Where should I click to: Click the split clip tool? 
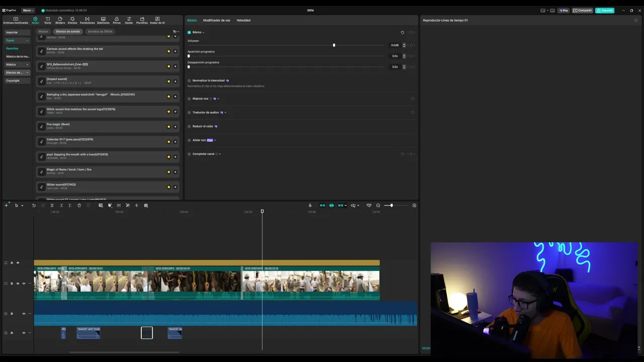pos(52,205)
